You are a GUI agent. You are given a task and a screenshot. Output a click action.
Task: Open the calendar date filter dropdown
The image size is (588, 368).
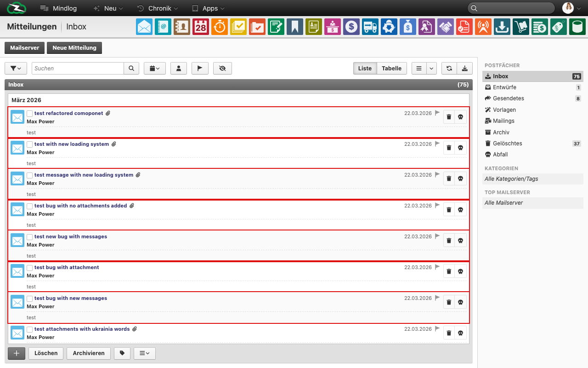155,68
